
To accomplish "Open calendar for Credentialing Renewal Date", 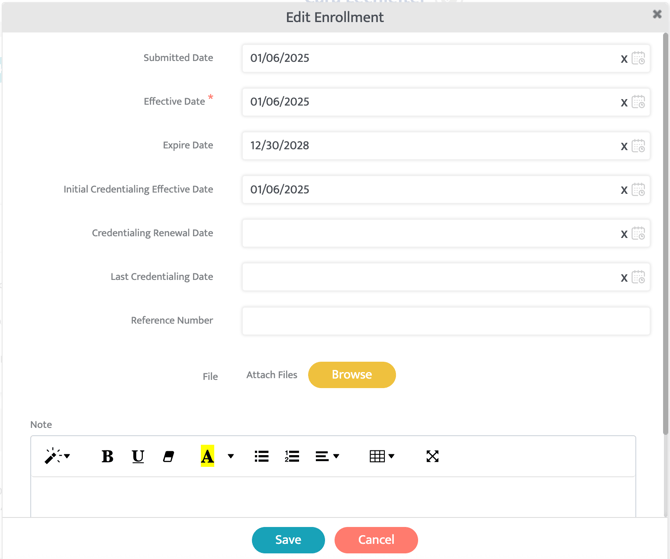I will [638, 233].
